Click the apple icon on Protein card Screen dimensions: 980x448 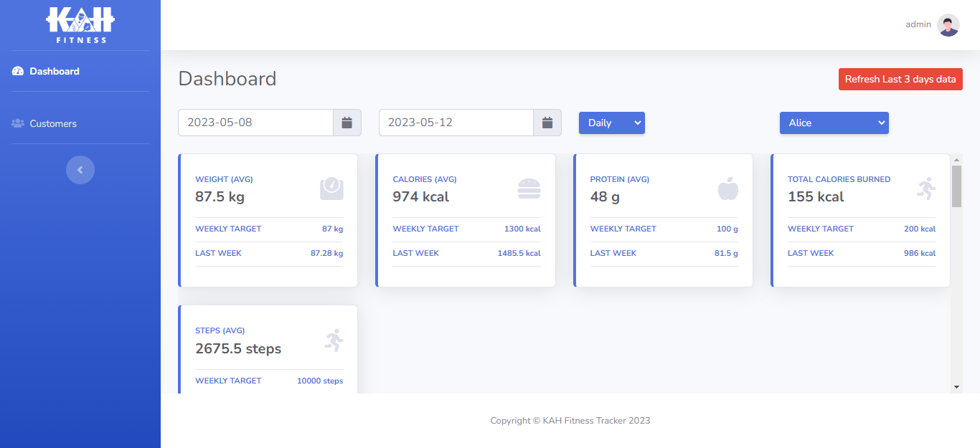click(727, 189)
